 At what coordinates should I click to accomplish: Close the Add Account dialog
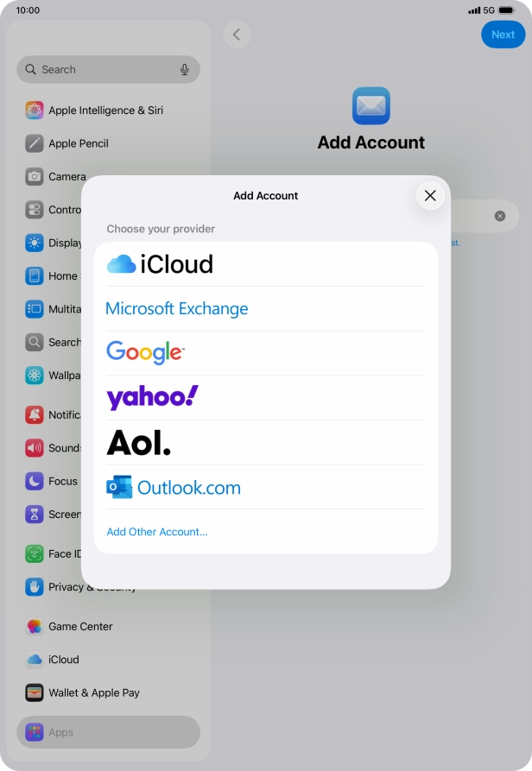coord(430,196)
